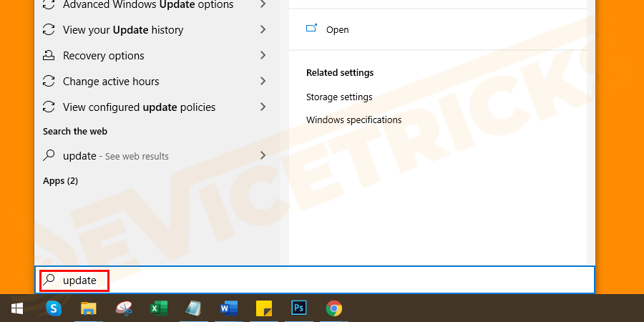Image resolution: width=644 pixels, height=322 pixels.
Task: Click the web search magnifier beside update
Action: click(x=49, y=155)
